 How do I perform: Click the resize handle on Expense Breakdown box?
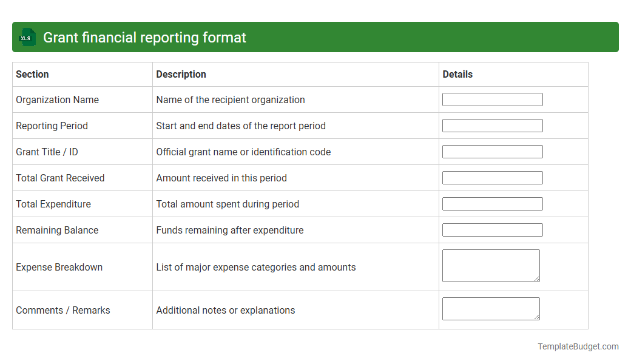pos(537,280)
